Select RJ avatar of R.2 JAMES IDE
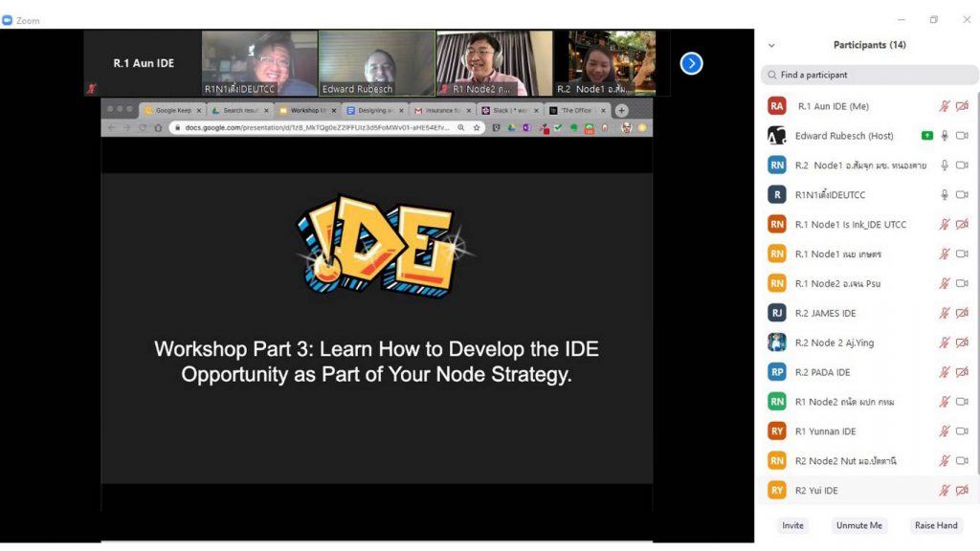Viewport: 980px width, 551px height. point(777,313)
